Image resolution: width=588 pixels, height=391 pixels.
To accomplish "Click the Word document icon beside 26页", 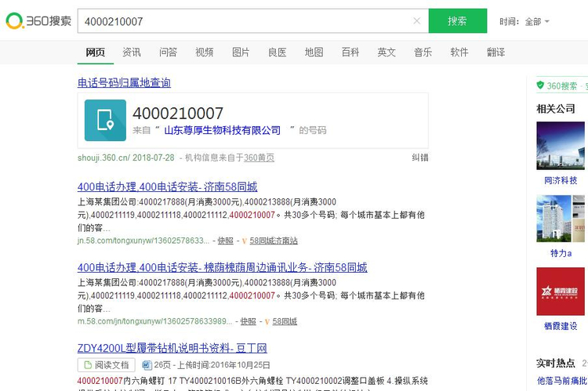I will pos(147,365).
